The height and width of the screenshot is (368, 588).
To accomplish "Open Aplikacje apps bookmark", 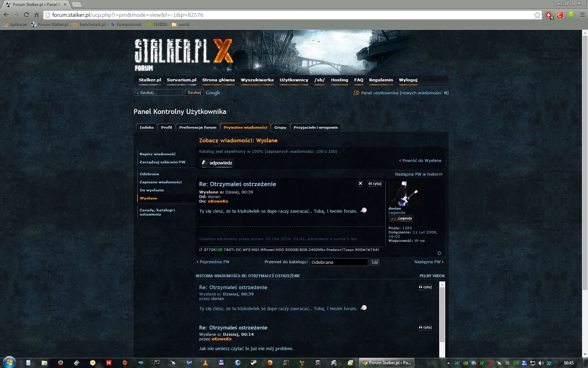I will click(15, 25).
